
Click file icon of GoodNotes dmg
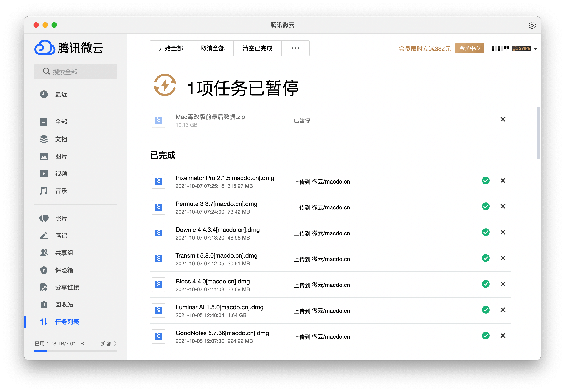tap(158, 336)
